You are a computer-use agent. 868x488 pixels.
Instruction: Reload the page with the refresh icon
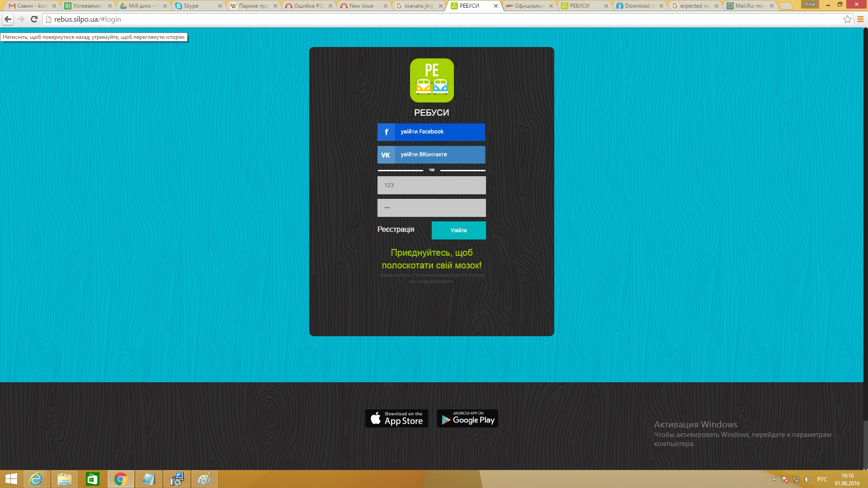pyautogui.click(x=34, y=19)
